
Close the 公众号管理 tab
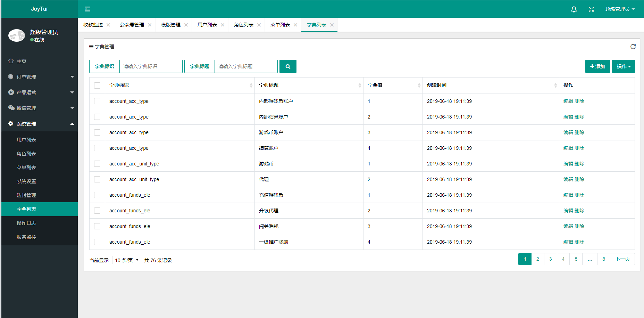[150, 25]
